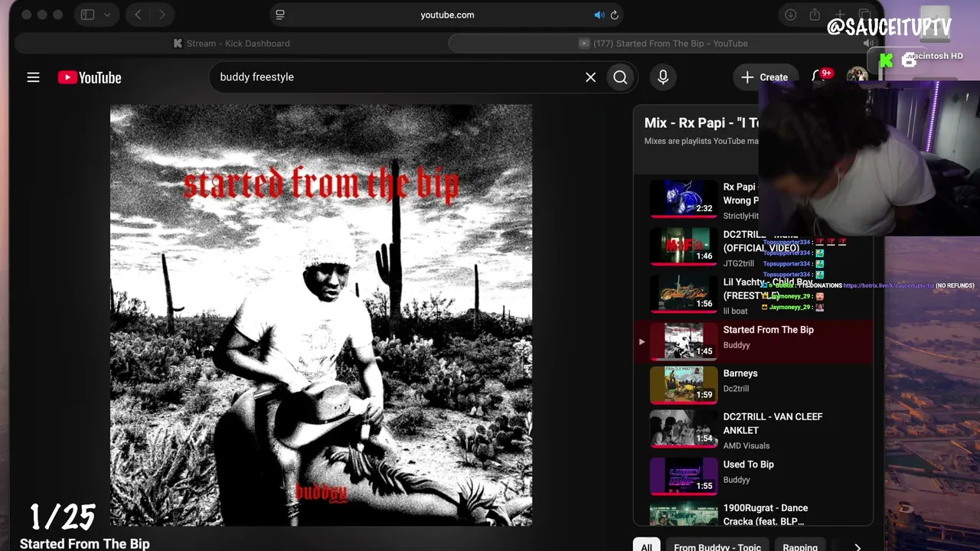Image resolution: width=980 pixels, height=551 pixels.
Task: Click the JTG2trill channel name
Action: (x=740, y=263)
